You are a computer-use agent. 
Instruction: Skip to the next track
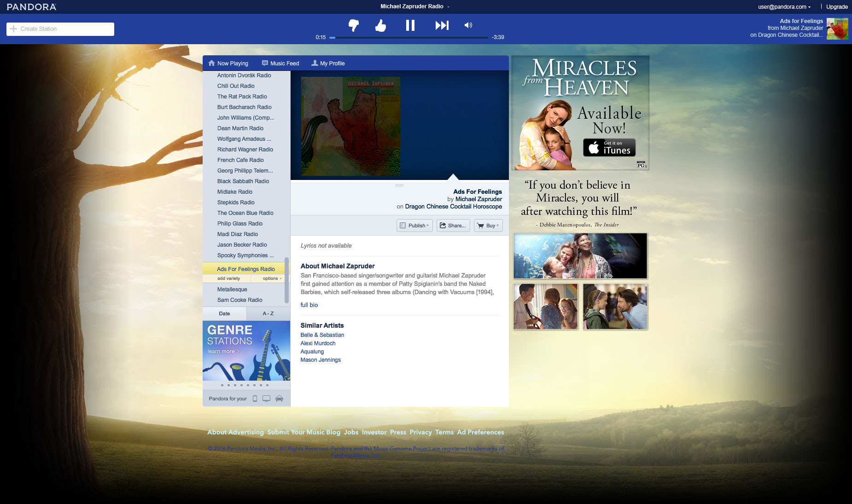442,25
